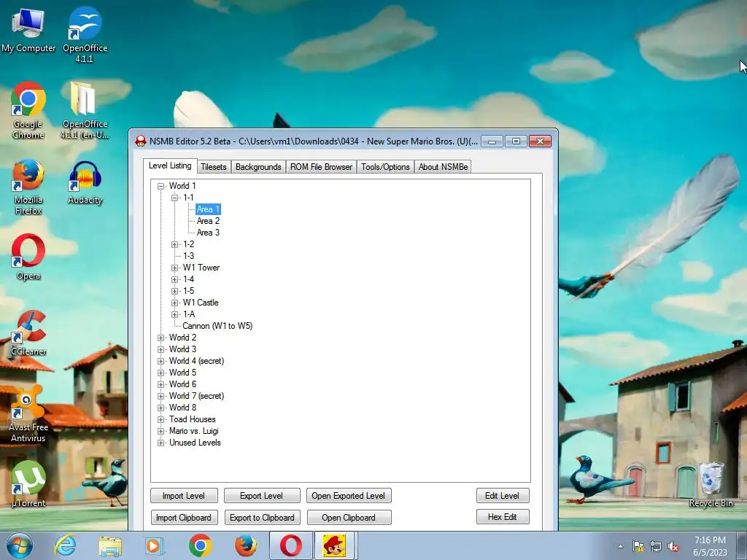Expand the Unused Levels node
This screenshot has width=747, height=560.
tap(161, 443)
